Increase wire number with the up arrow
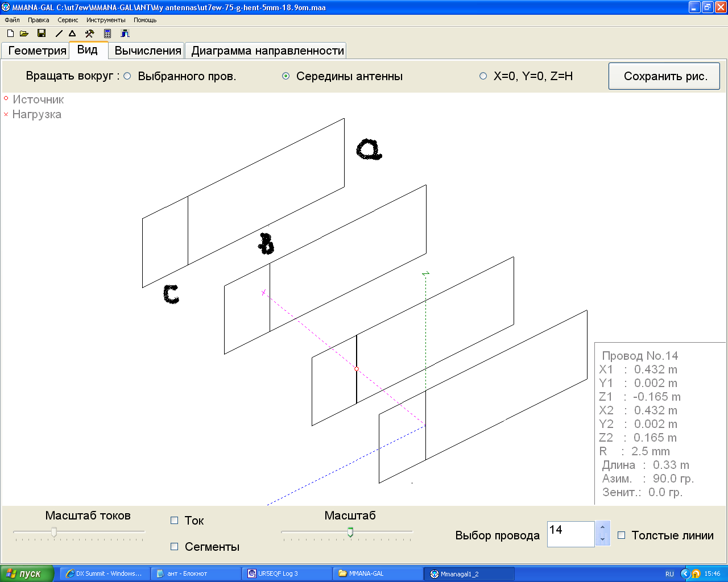Image resolution: width=728 pixels, height=582 pixels. tap(602, 529)
